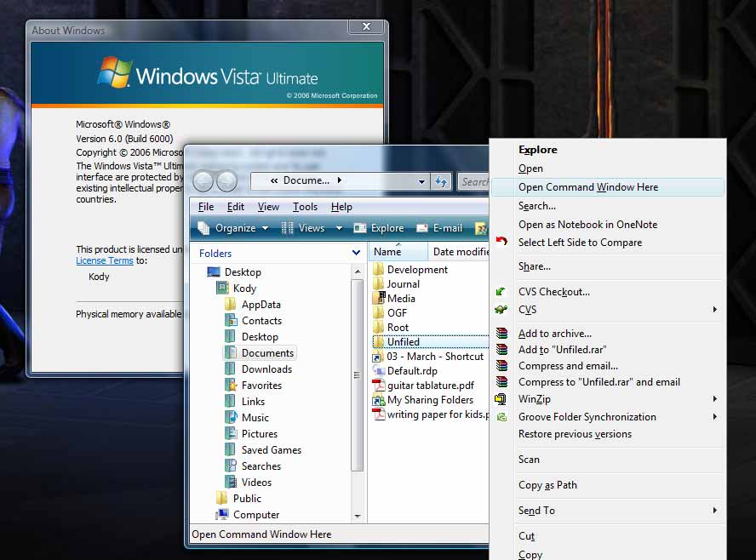
Task: Click the E-mail toolbar button
Action: tap(439, 228)
